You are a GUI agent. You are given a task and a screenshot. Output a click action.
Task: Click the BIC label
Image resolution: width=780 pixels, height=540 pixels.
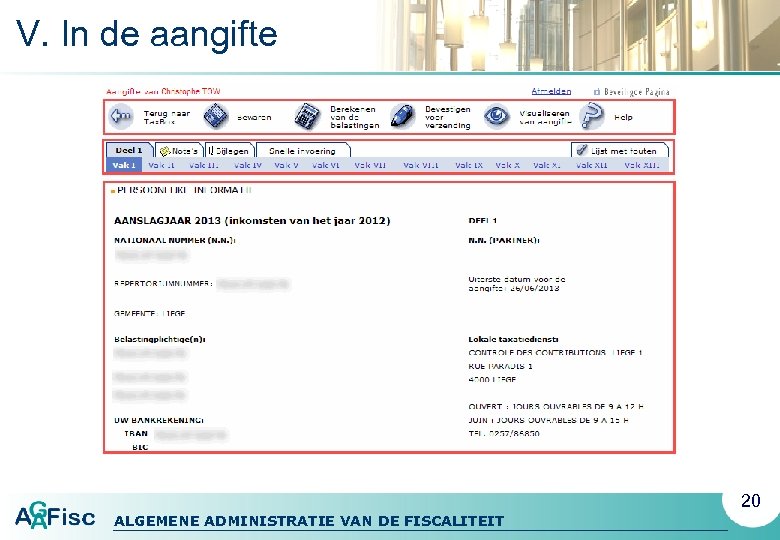coord(140,447)
